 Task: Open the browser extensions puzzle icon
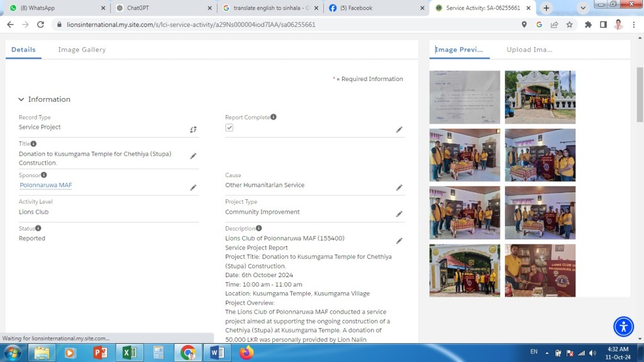[x=588, y=25]
